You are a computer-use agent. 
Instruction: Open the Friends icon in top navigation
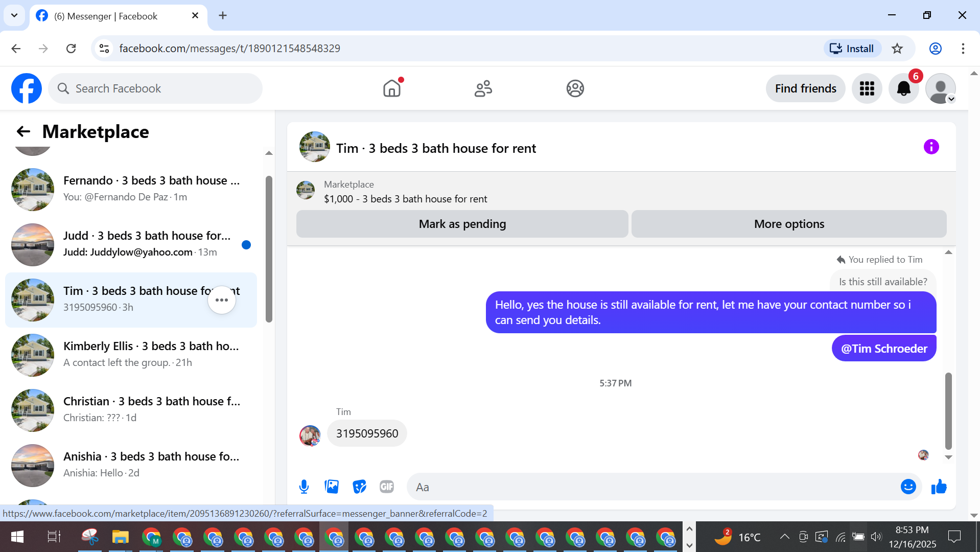click(483, 88)
